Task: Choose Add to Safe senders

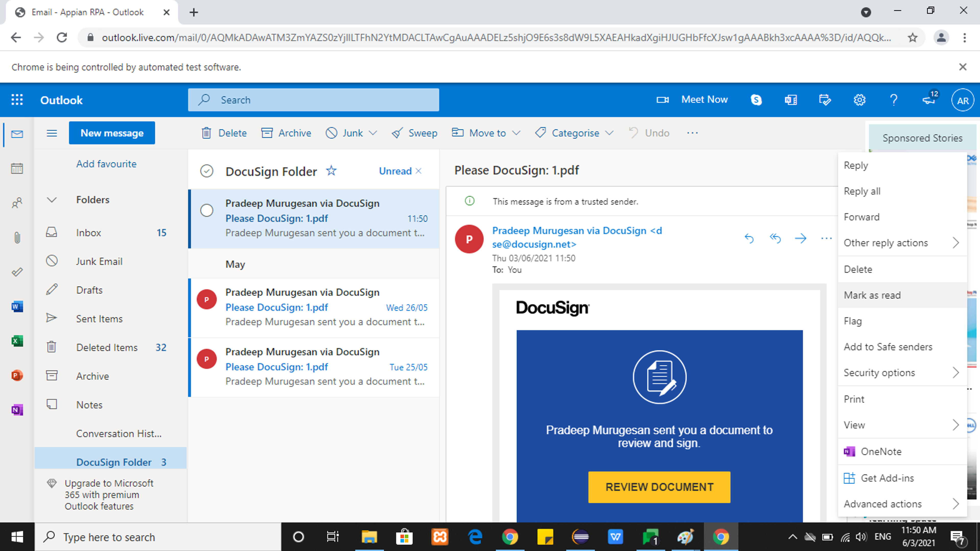Action: (902, 347)
